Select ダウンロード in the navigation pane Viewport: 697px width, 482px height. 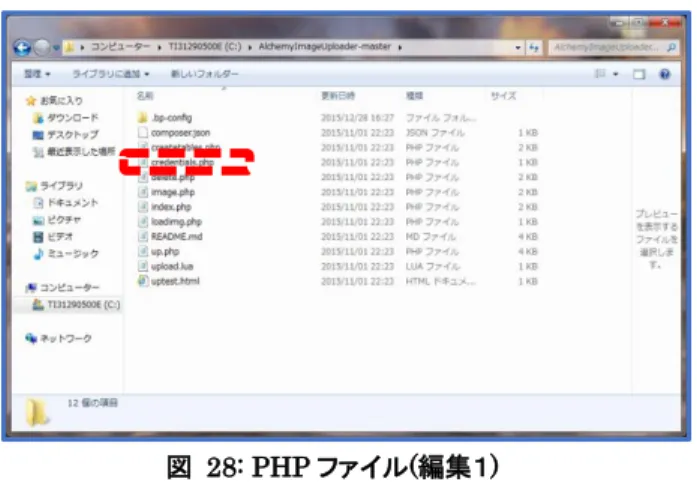coord(73,118)
